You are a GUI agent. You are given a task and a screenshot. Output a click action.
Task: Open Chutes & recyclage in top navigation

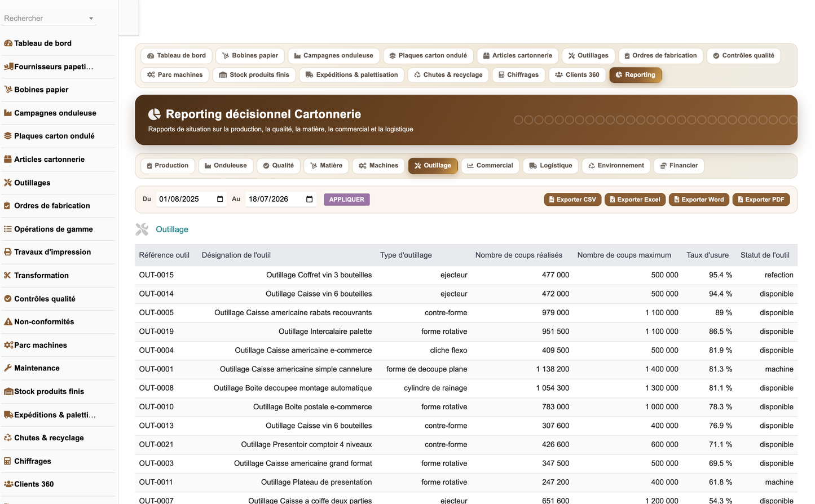(x=448, y=75)
